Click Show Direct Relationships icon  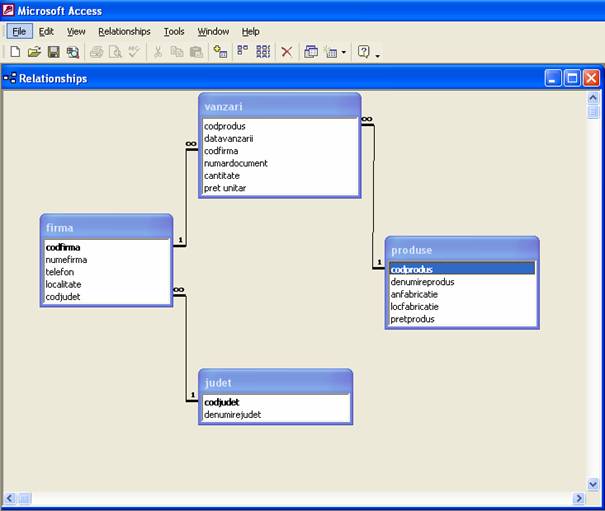[x=243, y=52]
